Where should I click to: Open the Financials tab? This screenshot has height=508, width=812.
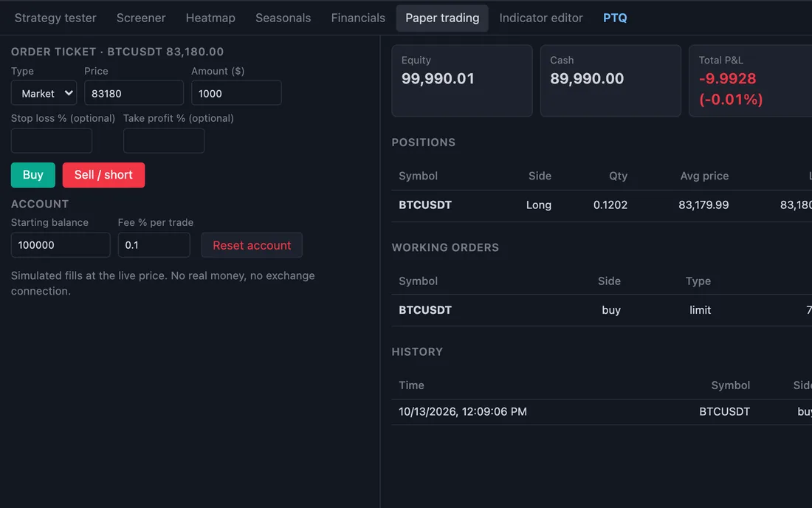click(x=358, y=18)
